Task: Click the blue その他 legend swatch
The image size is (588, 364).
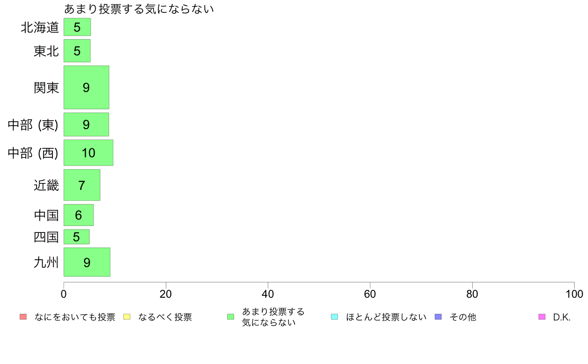Action: 438,317
